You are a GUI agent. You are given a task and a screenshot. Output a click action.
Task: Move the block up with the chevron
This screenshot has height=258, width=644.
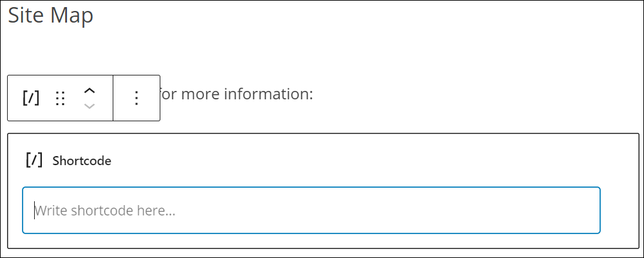pyautogui.click(x=89, y=91)
